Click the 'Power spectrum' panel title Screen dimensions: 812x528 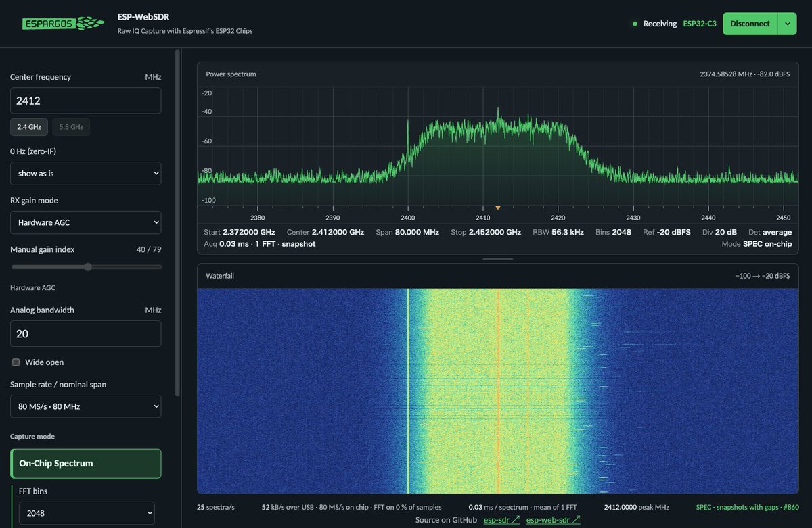pos(231,74)
